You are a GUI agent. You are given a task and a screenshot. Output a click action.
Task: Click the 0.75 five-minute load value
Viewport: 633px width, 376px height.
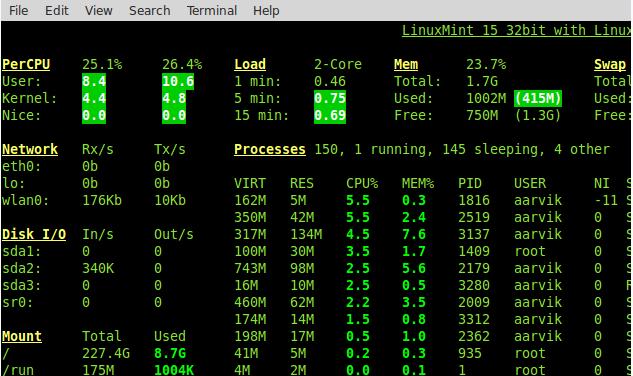coord(330,99)
